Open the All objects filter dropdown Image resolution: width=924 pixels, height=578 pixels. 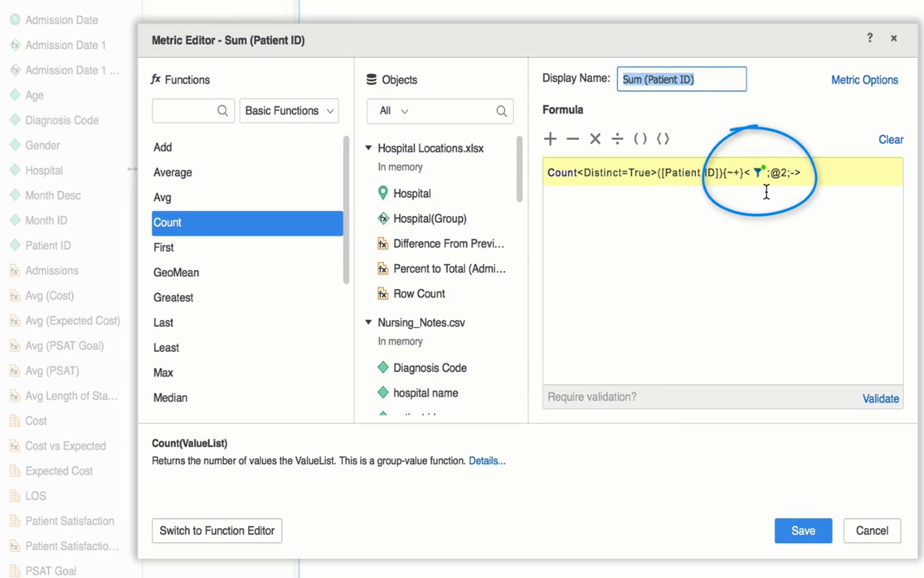pyautogui.click(x=394, y=111)
